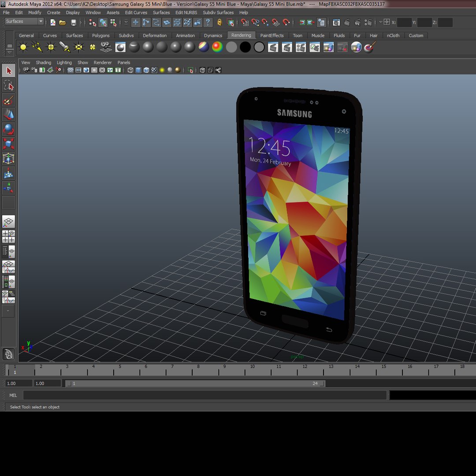This screenshot has width=476, height=476.
Task: Switch to the PaintEffects shelf tab
Action: pyautogui.click(x=271, y=36)
